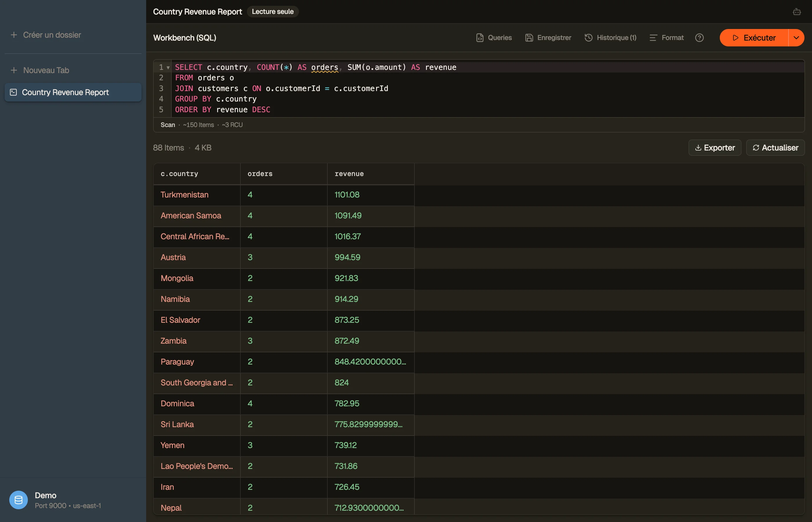Click the play icon in Exécuter button
This screenshot has height=522, width=812.
(x=735, y=38)
